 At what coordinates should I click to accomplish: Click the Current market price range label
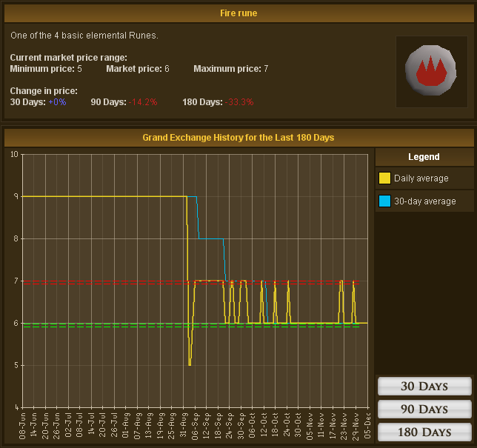tap(68, 58)
